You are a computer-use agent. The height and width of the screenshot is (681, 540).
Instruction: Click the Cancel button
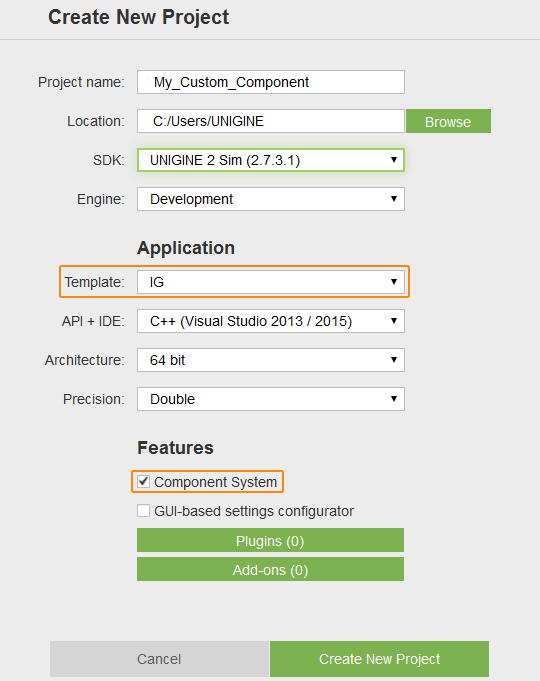coord(159,659)
